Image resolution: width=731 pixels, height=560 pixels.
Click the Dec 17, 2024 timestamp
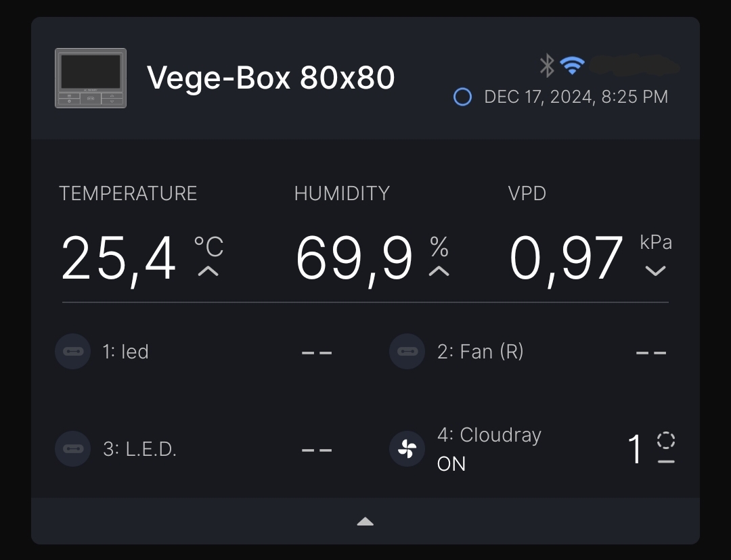[x=576, y=97]
